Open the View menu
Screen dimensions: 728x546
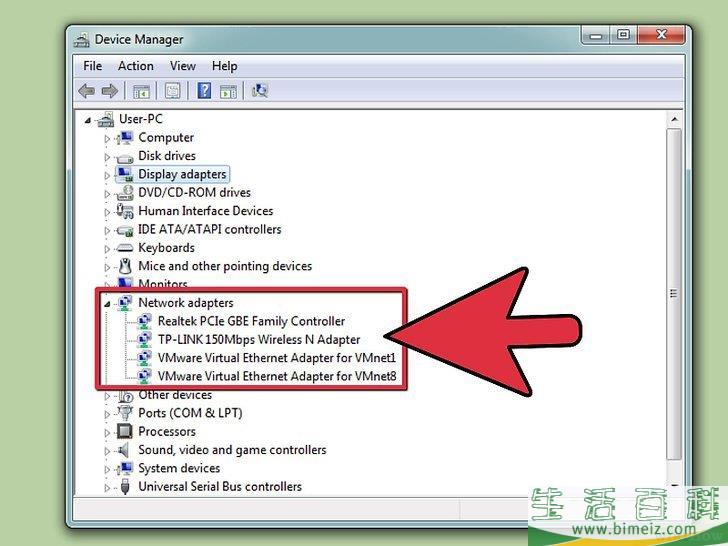pos(183,66)
